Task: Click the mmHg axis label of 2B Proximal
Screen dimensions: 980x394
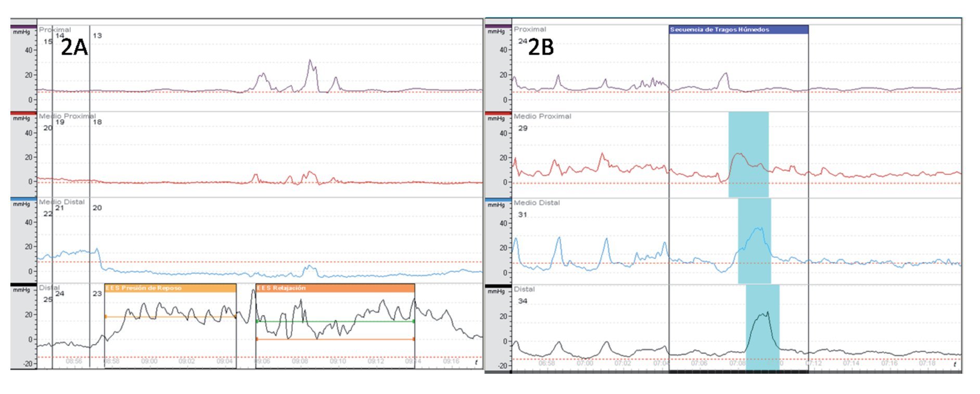Action: click(495, 32)
